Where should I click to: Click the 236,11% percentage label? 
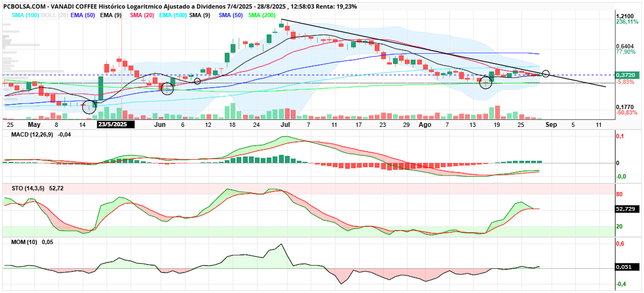(627, 22)
